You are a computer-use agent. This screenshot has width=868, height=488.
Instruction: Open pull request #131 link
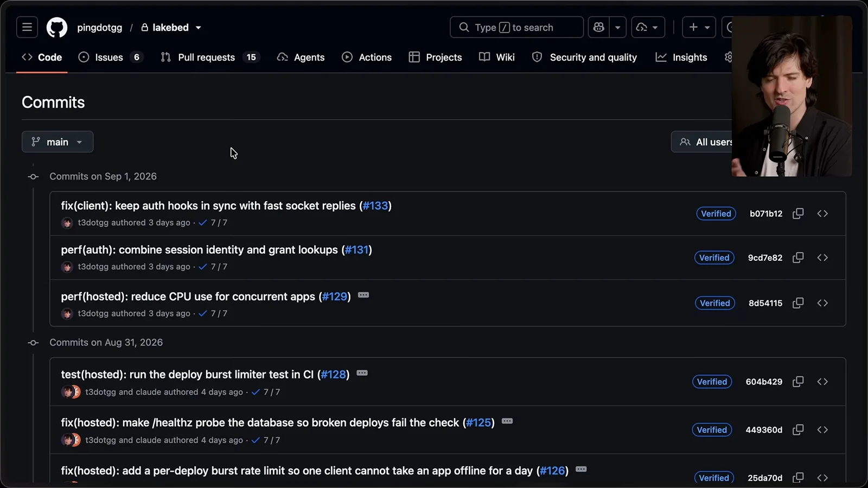pyautogui.click(x=357, y=250)
